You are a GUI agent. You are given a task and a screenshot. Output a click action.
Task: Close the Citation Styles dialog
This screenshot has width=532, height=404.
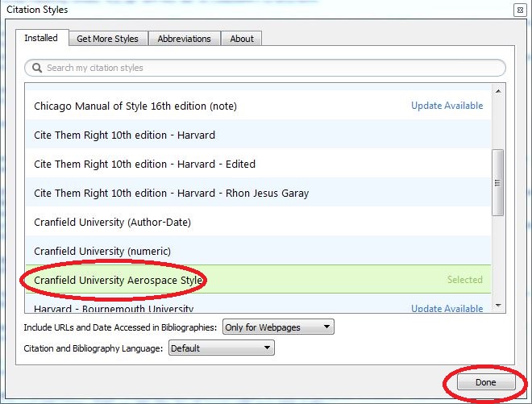pyautogui.click(x=520, y=10)
